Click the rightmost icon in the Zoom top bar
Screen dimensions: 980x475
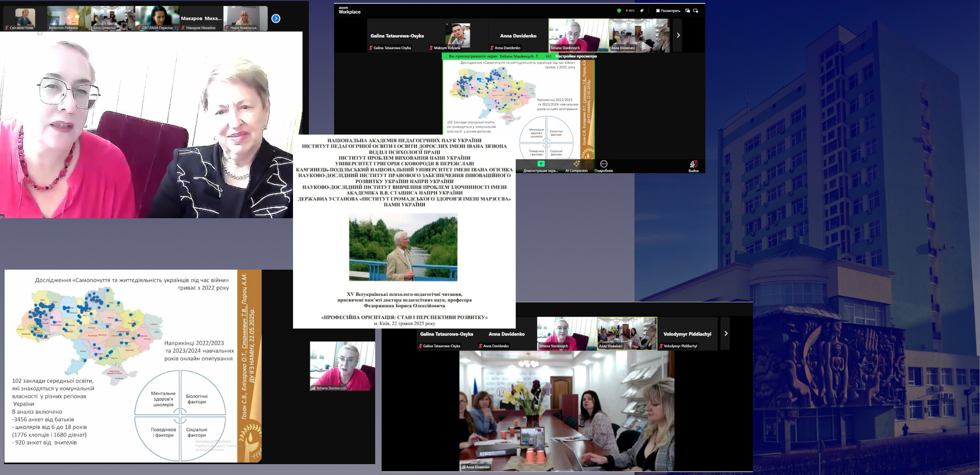point(696,10)
